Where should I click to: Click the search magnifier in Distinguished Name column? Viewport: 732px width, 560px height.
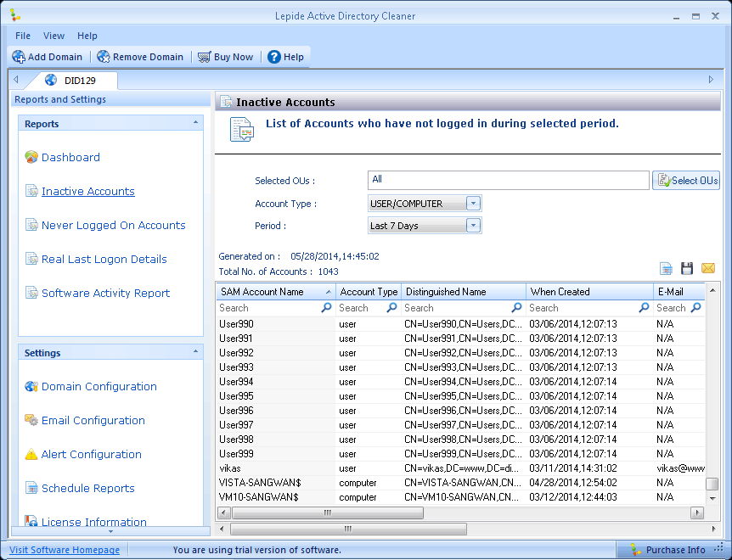516,307
